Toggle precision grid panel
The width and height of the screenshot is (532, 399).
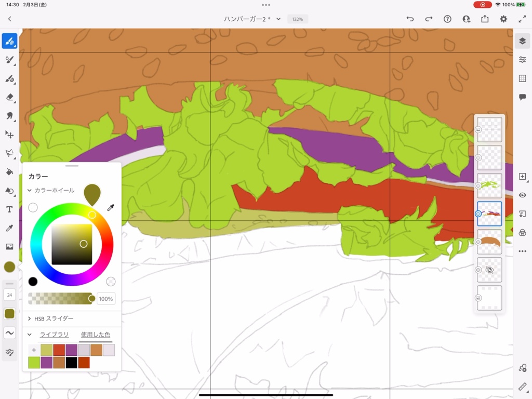(523, 79)
